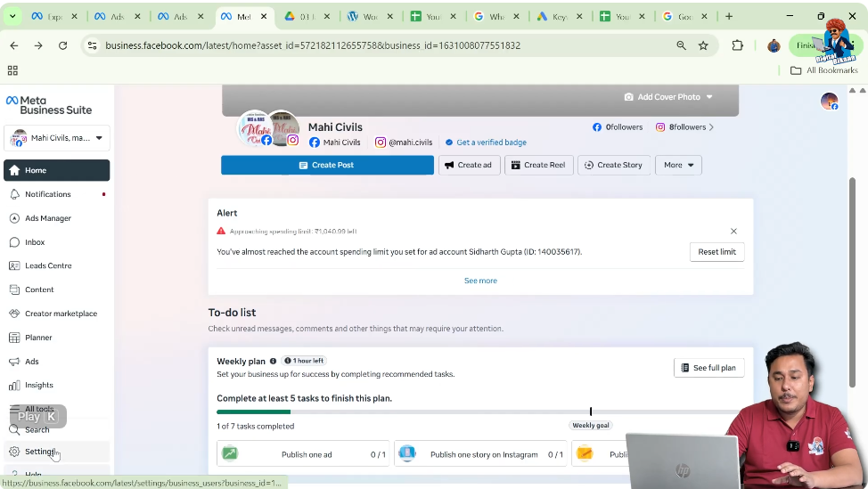This screenshot has width=868, height=489.
Task: Click the Create Post button
Action: point(327,165)
